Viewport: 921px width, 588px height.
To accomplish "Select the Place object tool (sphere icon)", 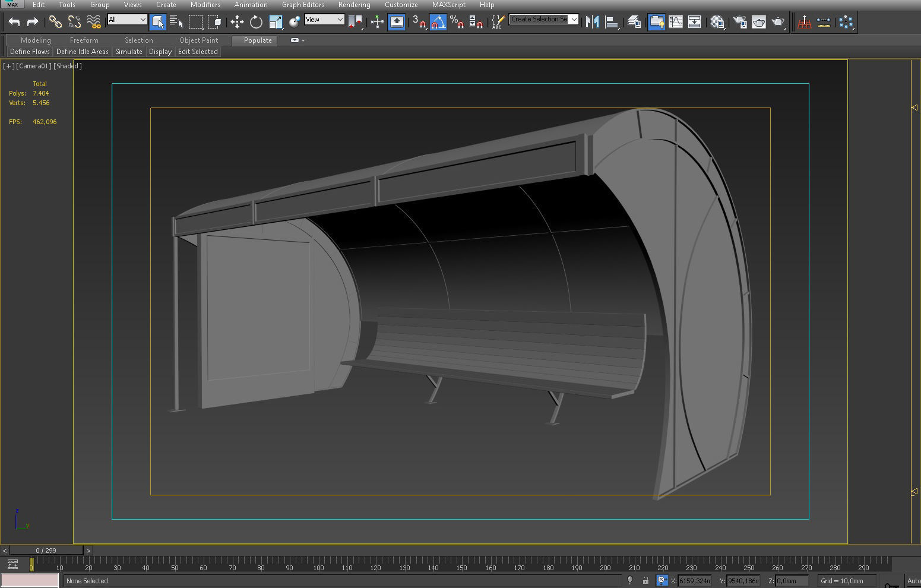I will pyautogui.click(x=295, y=22).
